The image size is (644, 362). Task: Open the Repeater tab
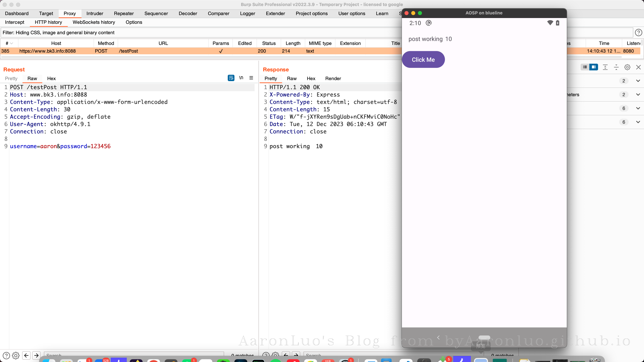click(123, 13)
